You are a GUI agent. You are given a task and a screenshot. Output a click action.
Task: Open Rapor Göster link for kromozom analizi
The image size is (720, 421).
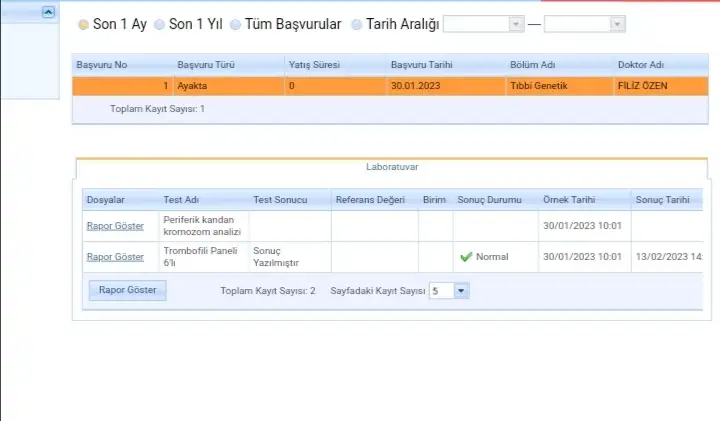[115, 226]
